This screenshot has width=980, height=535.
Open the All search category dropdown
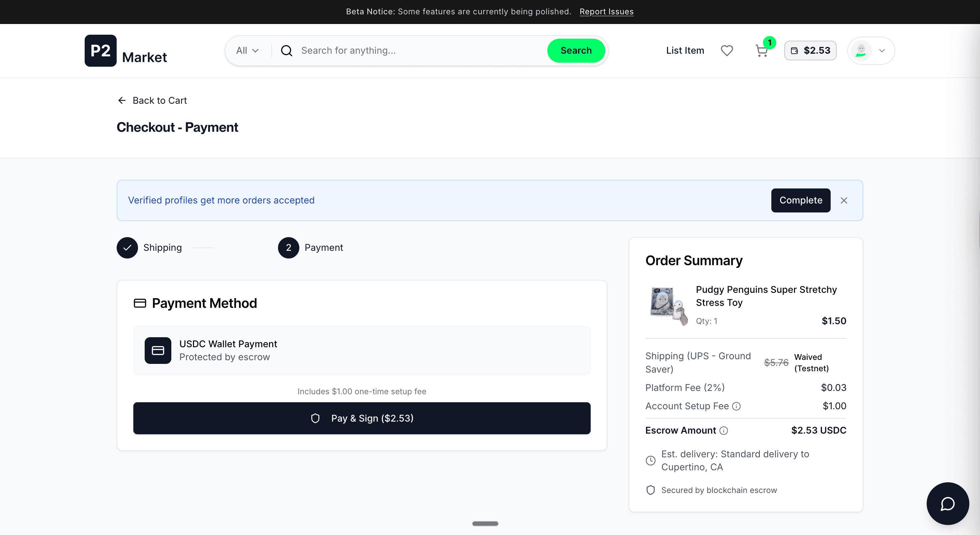[247, 50]
